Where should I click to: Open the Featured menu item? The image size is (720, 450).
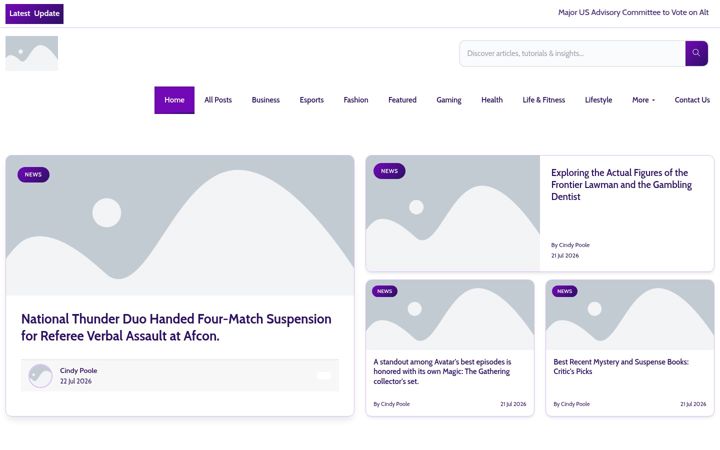[402, 100]
